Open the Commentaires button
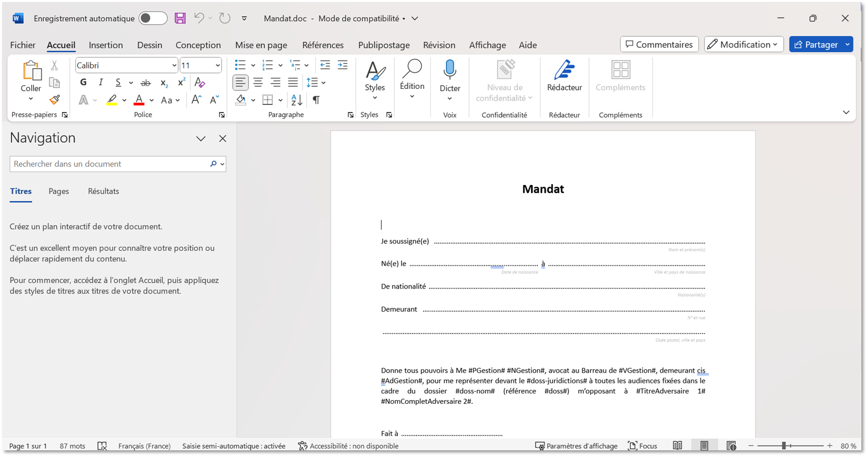This screenshot has height=457, width=868. coord(659,44)
